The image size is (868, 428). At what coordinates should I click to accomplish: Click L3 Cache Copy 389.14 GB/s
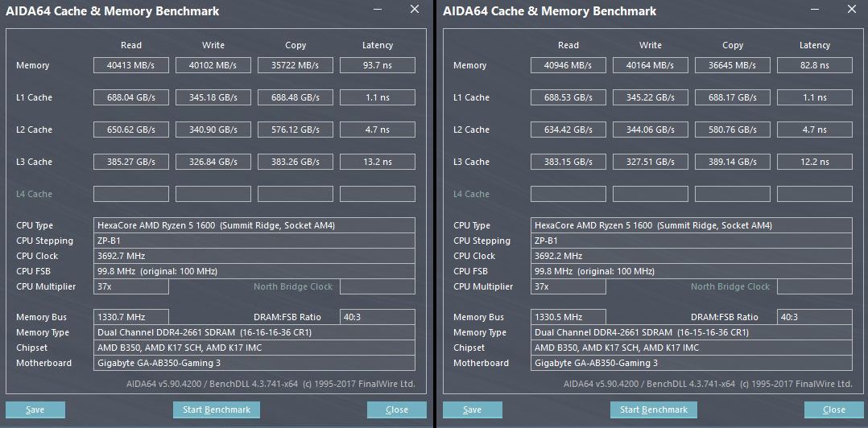pos(733,162)
